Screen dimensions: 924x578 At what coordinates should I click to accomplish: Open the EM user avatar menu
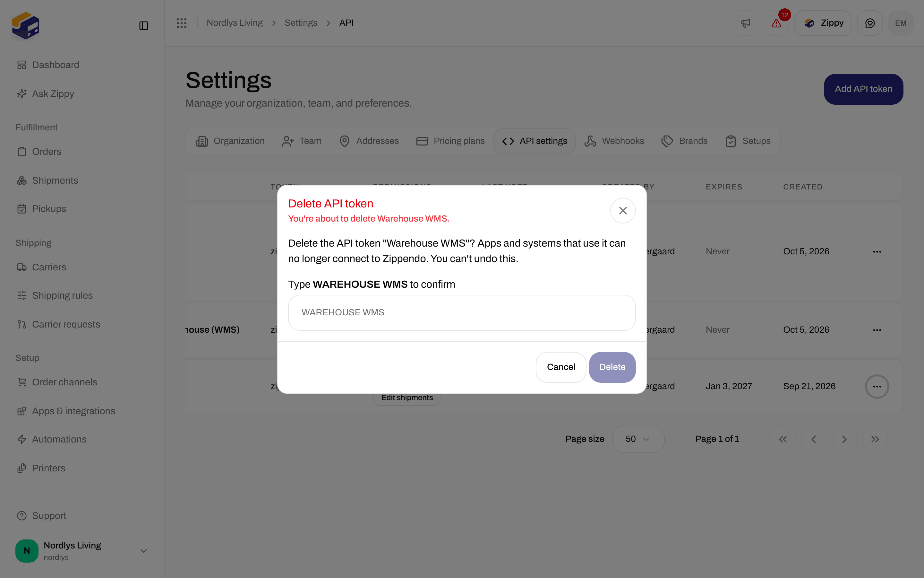click(901, 23)
